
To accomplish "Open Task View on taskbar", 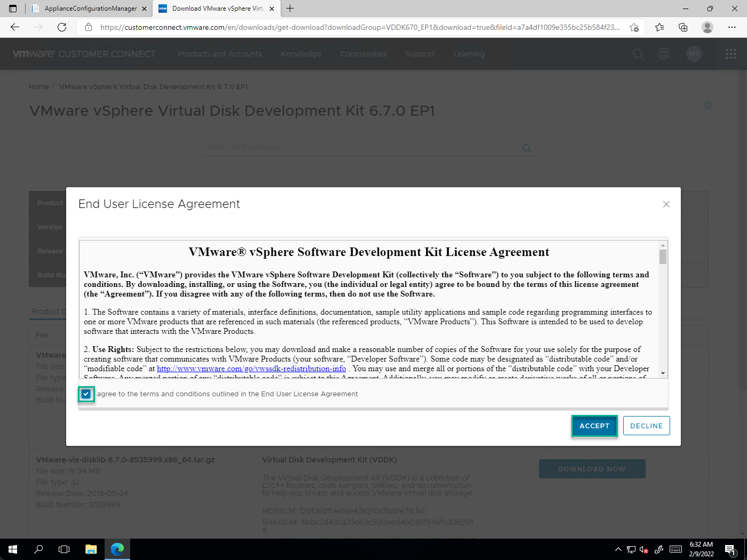I will tap(64, 549).
